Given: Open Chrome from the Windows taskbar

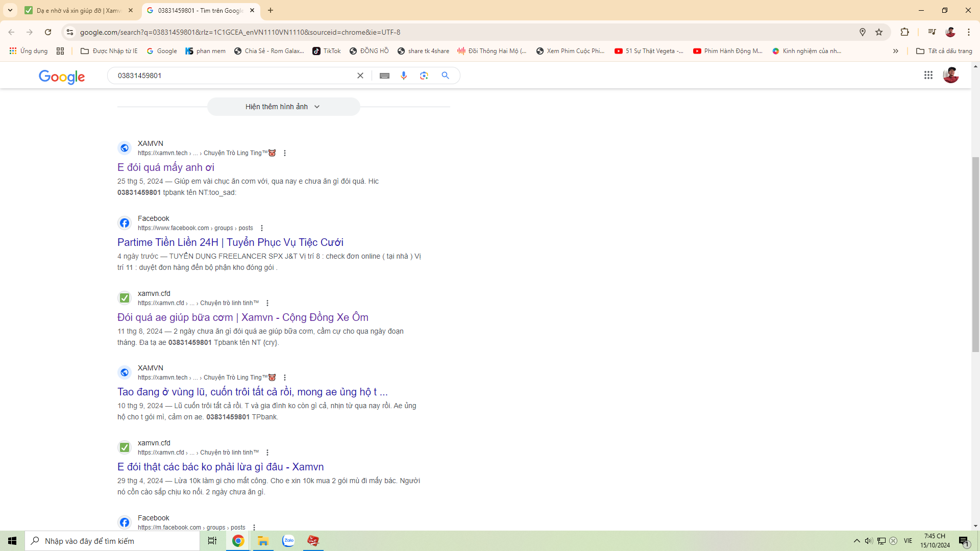Looking at the screenshot, I should [x=238, y=541].
